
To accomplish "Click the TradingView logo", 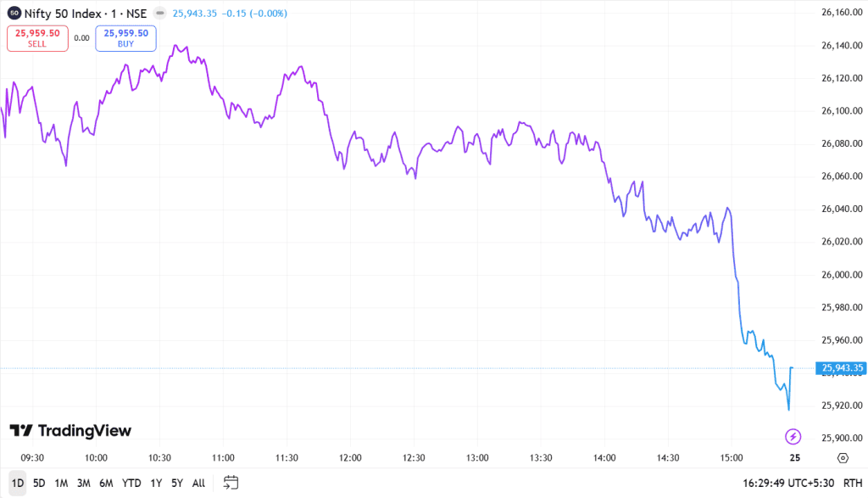I will [68, 430].
